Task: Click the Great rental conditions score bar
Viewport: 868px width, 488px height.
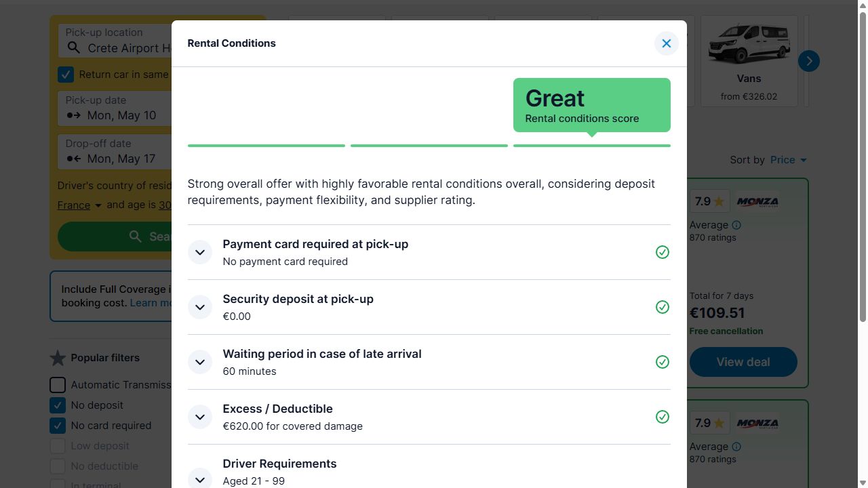Action: pyautogui.click(x=592, y=145)
